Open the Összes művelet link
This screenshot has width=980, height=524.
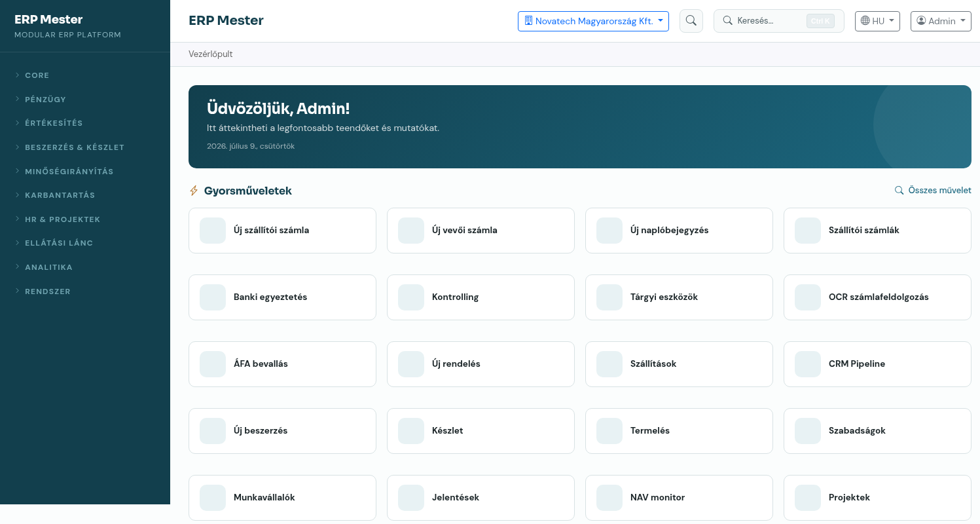[933, 191]
